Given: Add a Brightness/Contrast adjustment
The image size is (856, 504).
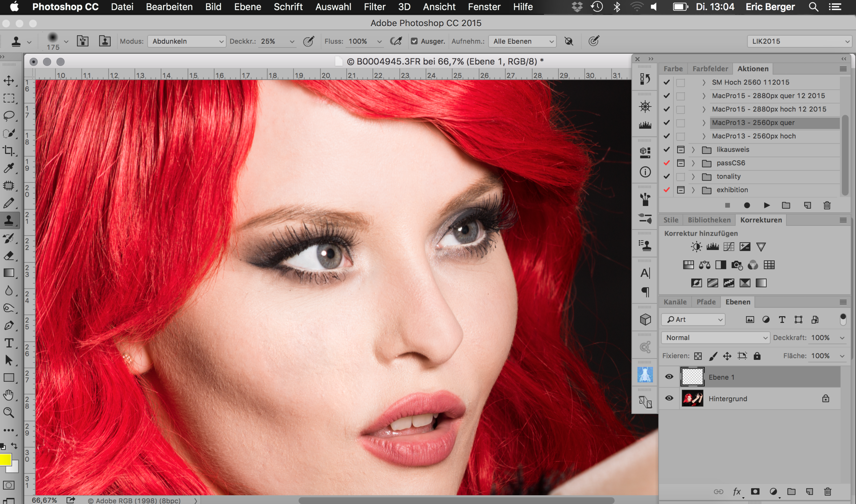Looking at the screenshot, I should point(696,247).
